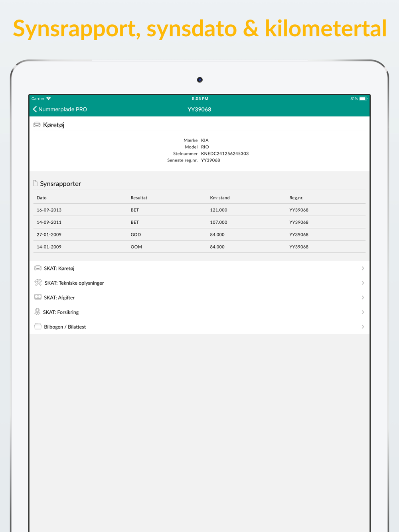Expand SKAT: Tekniske oplysninger chevron
This screenshot has width=399, height=532.
coord(363,283)
